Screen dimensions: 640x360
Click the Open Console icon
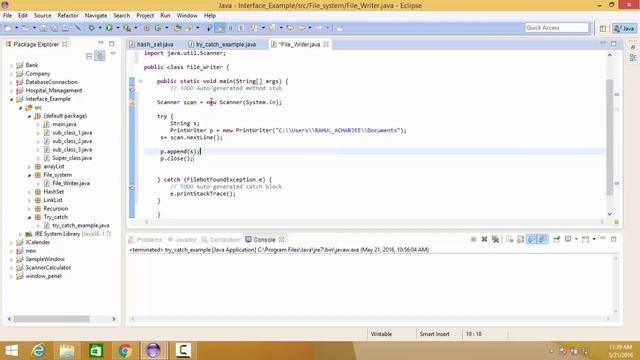coord(585,239)
